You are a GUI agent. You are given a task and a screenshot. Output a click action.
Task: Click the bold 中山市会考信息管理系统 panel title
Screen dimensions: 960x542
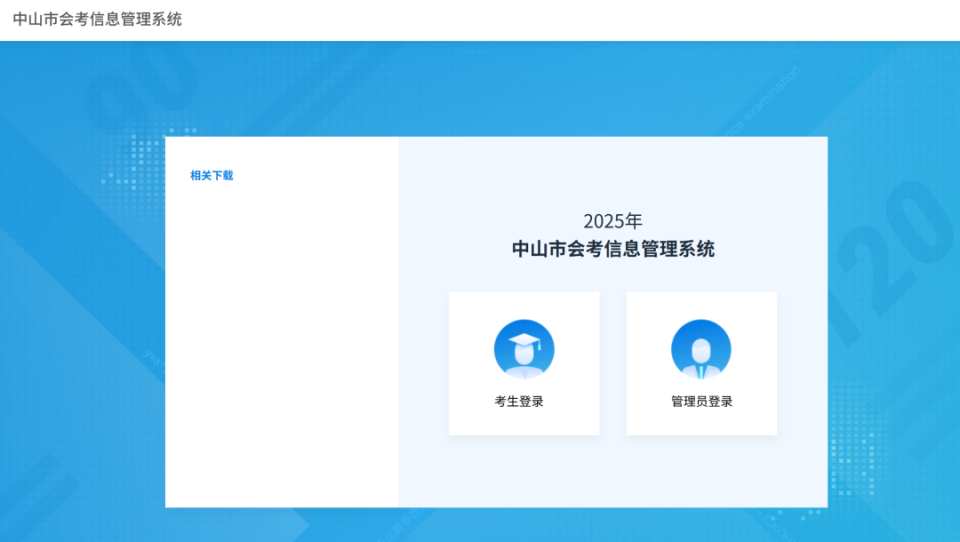(x=613, y=249)
